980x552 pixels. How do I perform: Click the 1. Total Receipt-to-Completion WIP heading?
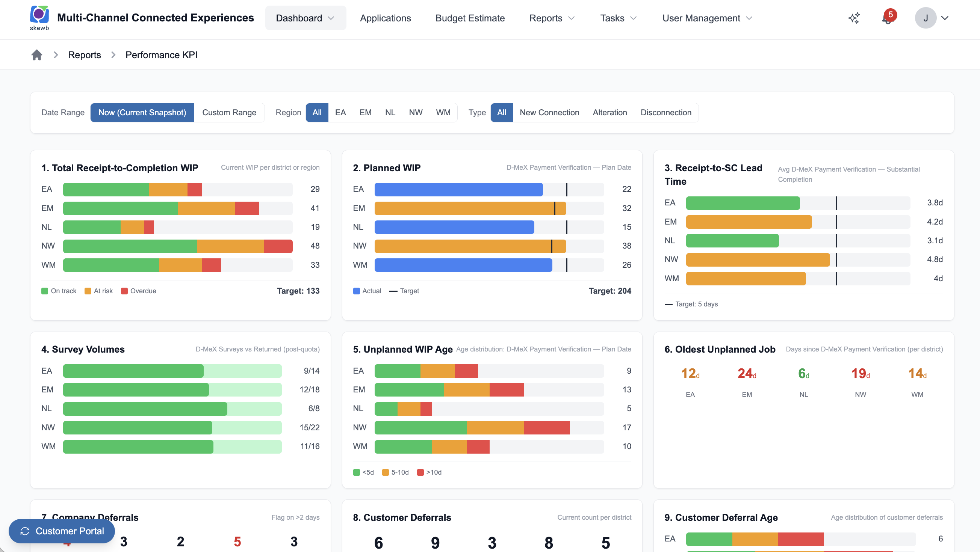(120, 168)
